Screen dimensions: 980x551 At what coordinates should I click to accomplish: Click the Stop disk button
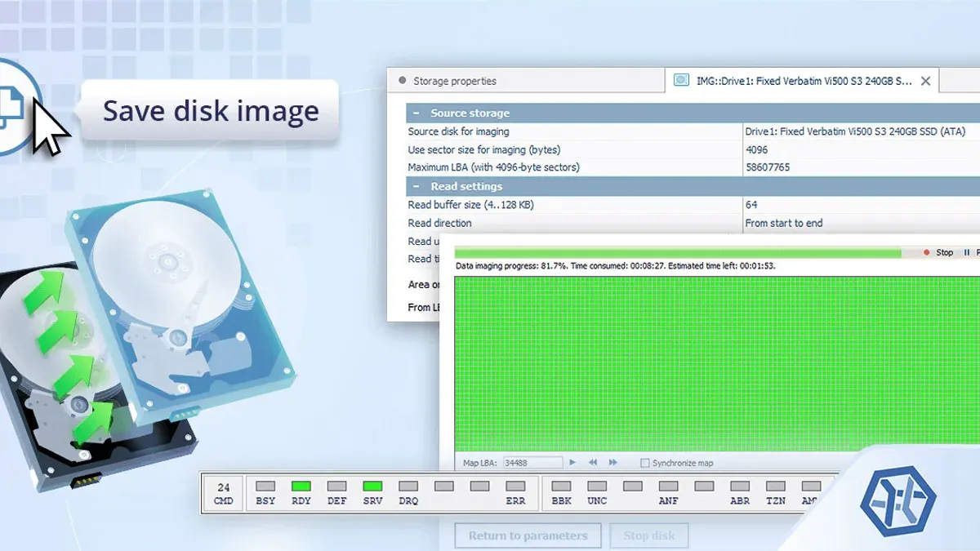click(649, 535)
